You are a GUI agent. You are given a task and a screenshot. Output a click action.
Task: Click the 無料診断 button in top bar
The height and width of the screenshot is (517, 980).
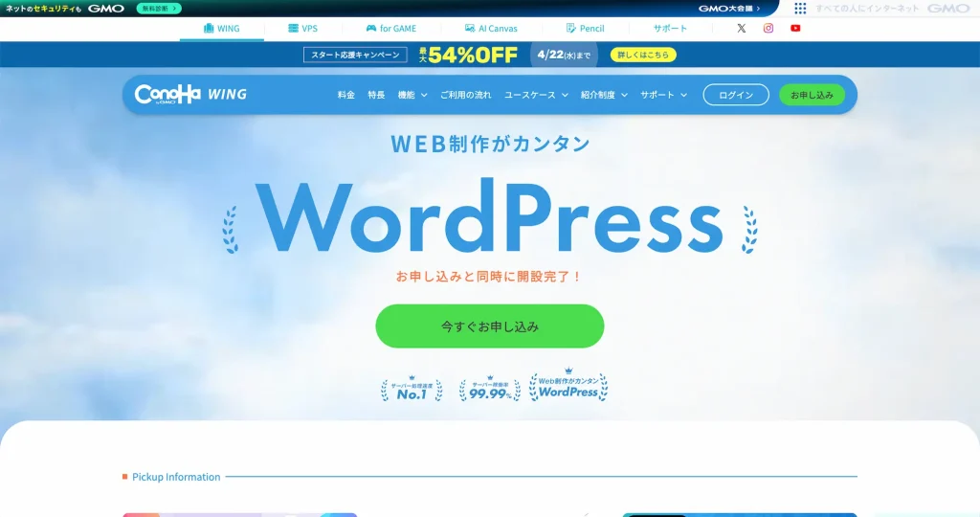coord(158,9)
